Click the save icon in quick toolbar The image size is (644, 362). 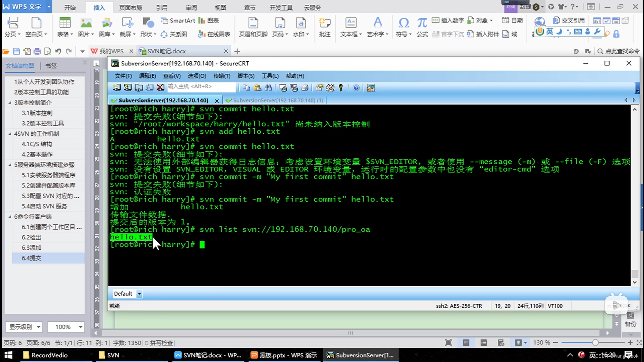(16, 51)
